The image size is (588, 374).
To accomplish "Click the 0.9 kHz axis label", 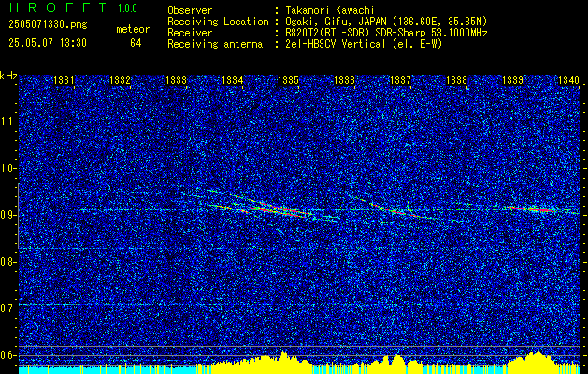I will click(x=7, y=215).
